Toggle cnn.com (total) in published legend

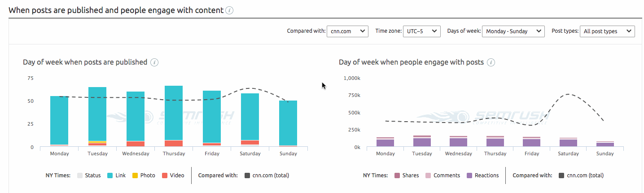[266, 175]
